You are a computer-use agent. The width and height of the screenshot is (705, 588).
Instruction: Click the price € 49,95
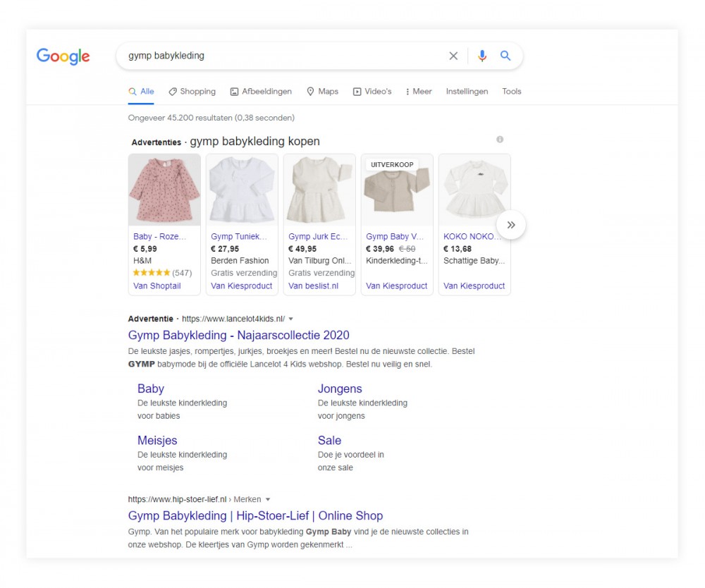click(302, 249)
